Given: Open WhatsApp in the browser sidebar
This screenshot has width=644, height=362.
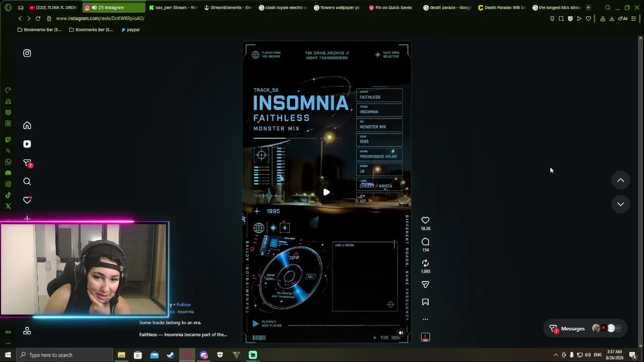Looking at the screenshot, I should click(x=8, y=162).
